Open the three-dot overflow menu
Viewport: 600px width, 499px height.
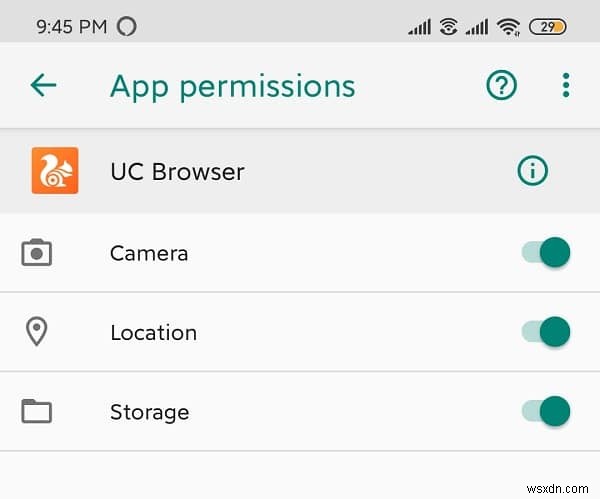click(566, 86)
